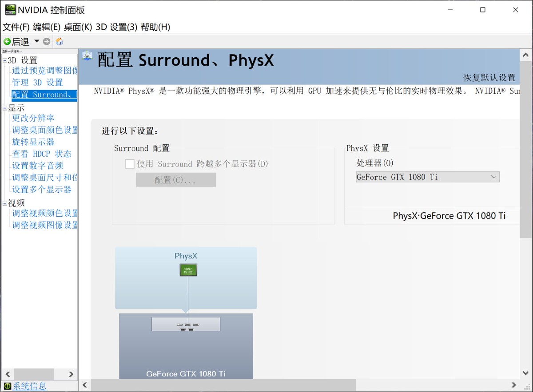This screenshot has width=533, height=392.
Task: Click the Home icon in toolbar
Action: [x=60, y=41]
